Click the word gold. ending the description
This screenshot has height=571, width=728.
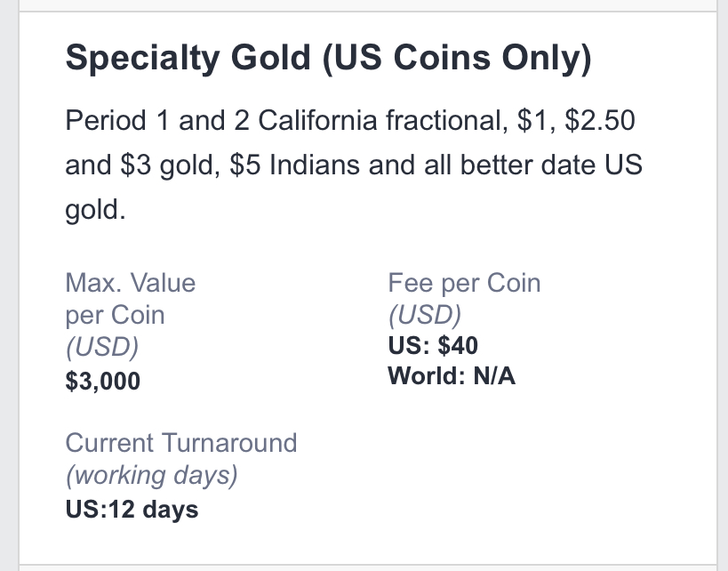pyautogui.click(x=96, y=211)
